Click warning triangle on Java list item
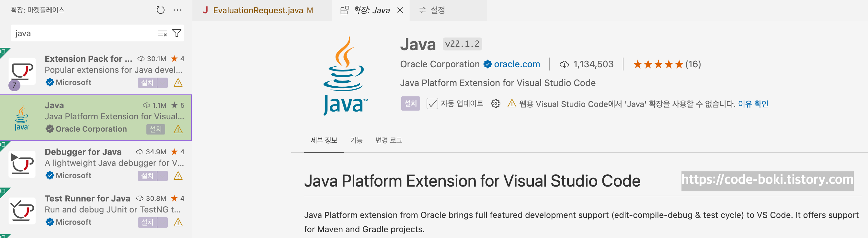This screenshot has width=868, height=238. pos(178,129)
